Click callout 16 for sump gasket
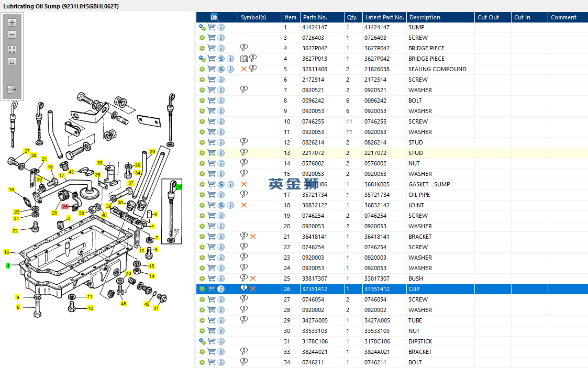Image resolution: width=588 pixels, height=368 pixels. pyautogui.click(x=6, y=252)
